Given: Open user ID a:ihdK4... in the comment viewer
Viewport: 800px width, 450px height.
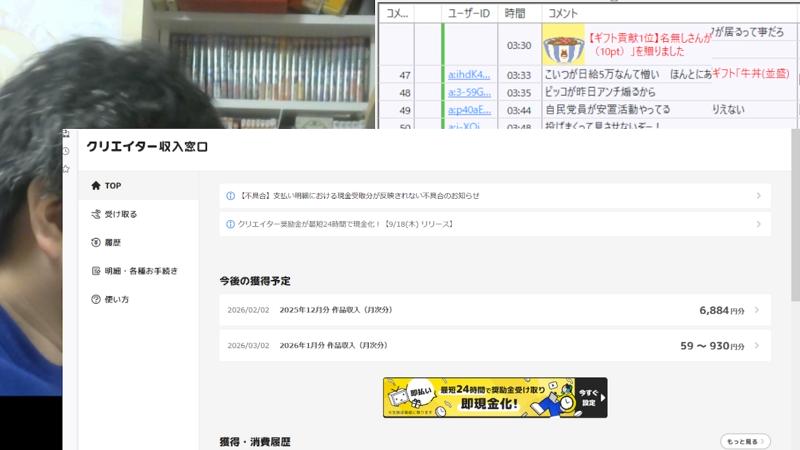Looking at the screenshot, I should [469, 74].
